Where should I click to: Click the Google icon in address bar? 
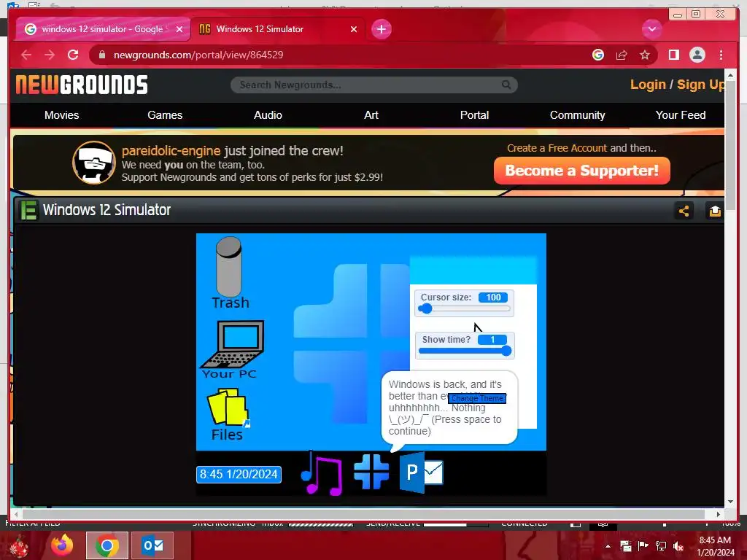(x=598, y=55)
